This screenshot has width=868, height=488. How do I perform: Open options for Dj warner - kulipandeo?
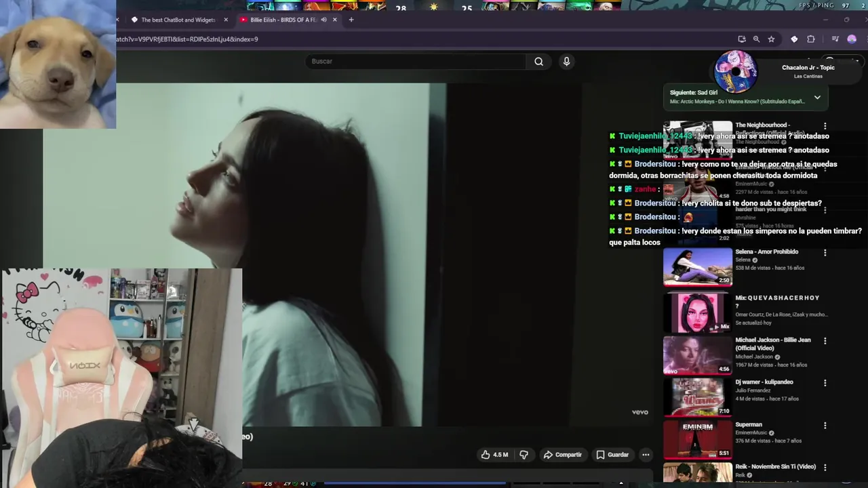tap(825, 383)
